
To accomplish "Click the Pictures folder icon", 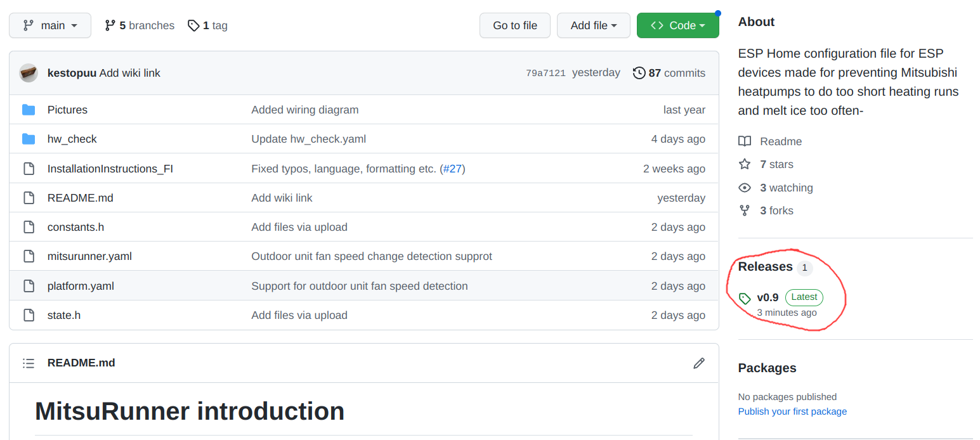I will click(x=29, y=110).
